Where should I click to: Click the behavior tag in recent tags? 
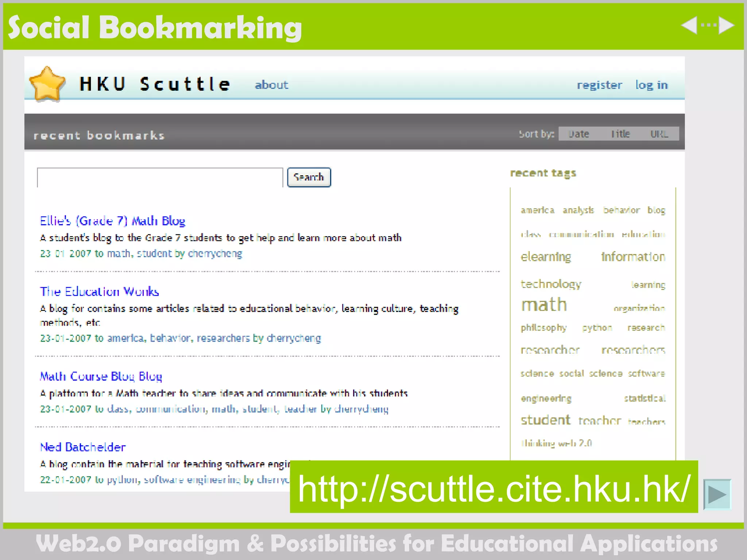click(x=622, y=210)
